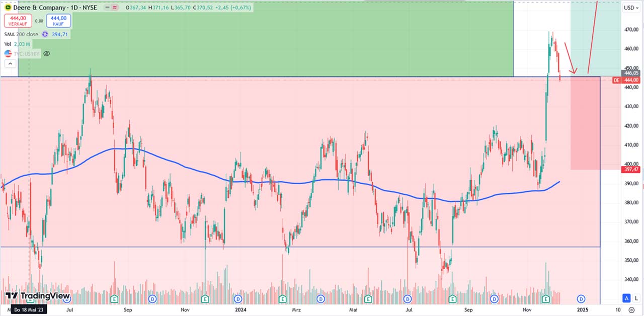Click the purple circular icon beside SMA 200
This screenshot has width=644, height=316.
click(45, 34)
